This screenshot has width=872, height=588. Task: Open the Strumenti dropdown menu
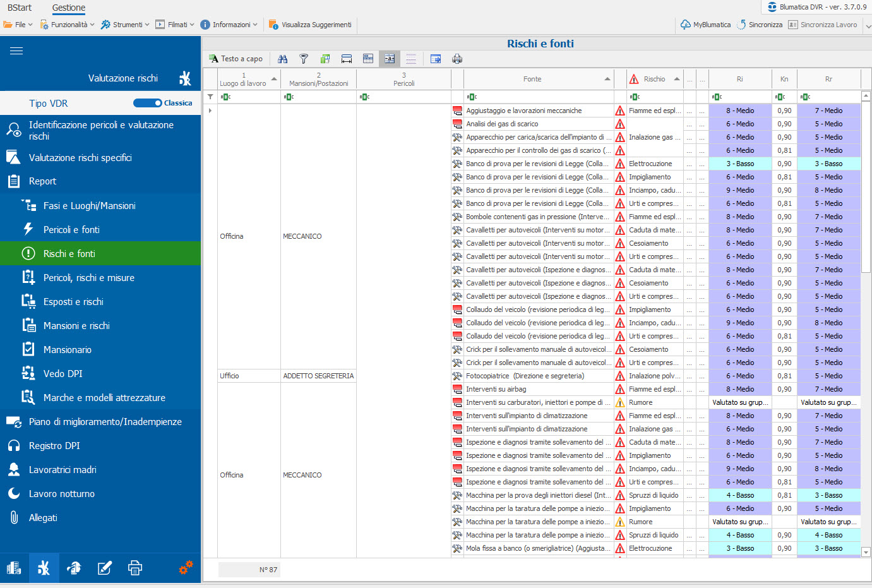pos(125,25)
